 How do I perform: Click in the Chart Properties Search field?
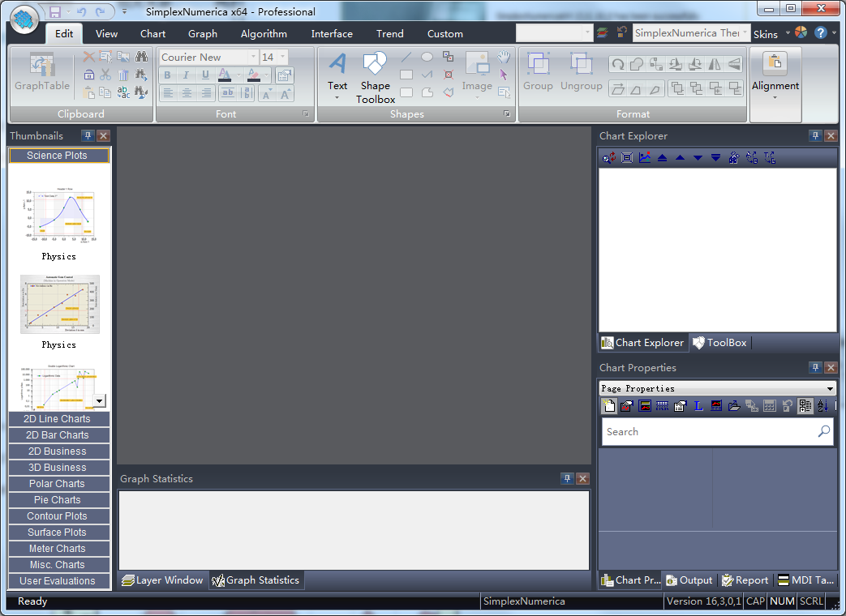click(x=716, y=432)
